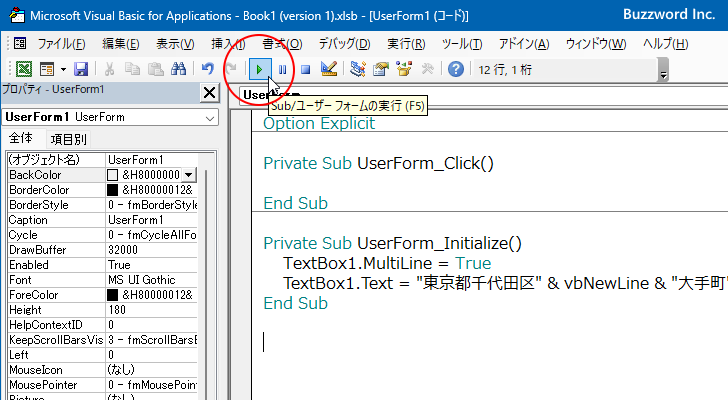
Task: Click the TextBox1.MultiLine = True line
Action: (387, 263)
